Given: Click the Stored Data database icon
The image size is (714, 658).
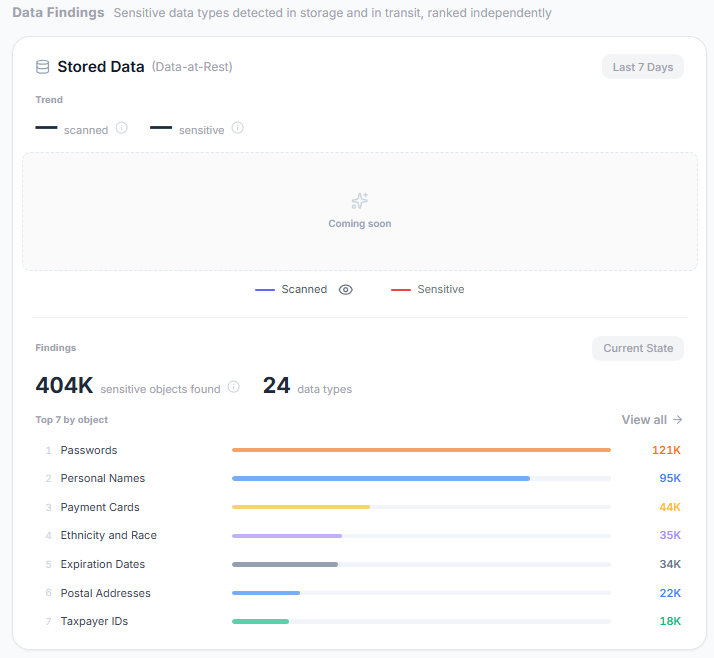Looking at the screenshot, I should [42, 67].
